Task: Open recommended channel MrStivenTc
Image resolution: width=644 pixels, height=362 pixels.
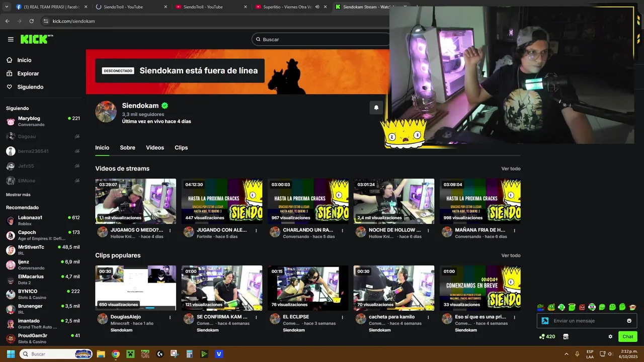Action: 43,250
